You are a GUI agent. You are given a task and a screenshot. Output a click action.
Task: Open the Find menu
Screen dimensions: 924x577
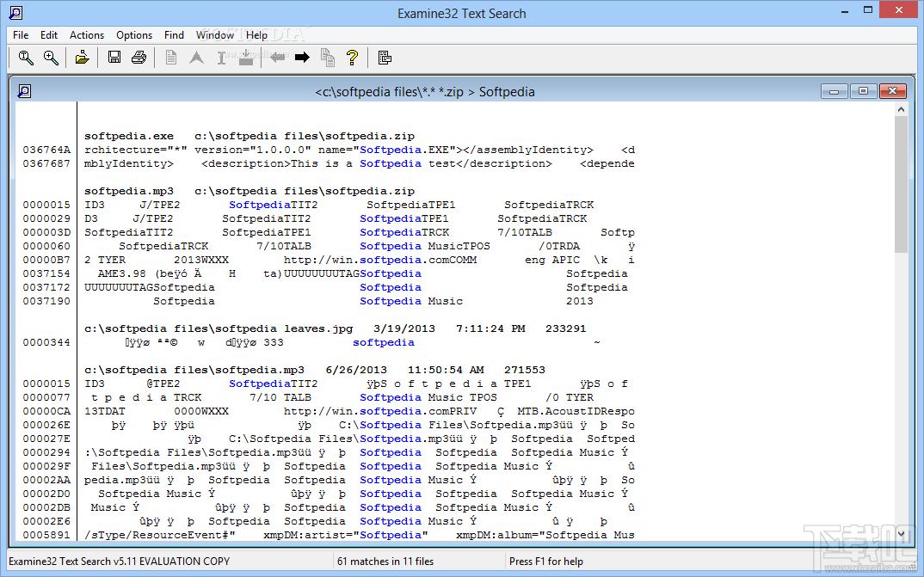(174, 35)
